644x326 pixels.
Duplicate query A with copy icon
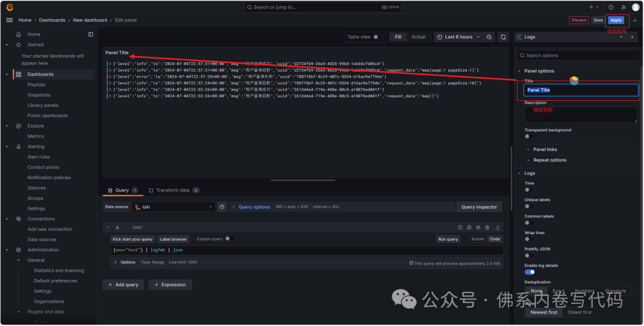pos(469,227)
